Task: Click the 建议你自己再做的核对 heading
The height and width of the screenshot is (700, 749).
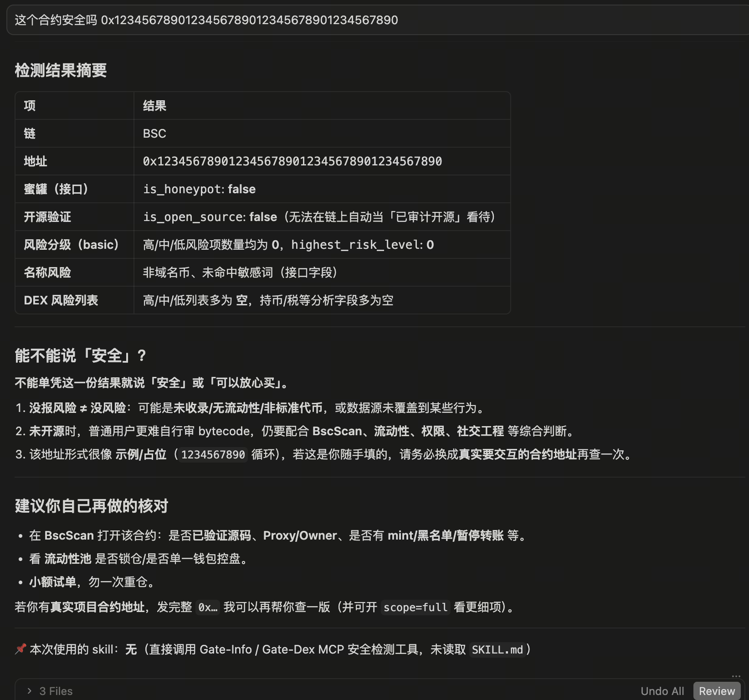Action: point(92,506)
